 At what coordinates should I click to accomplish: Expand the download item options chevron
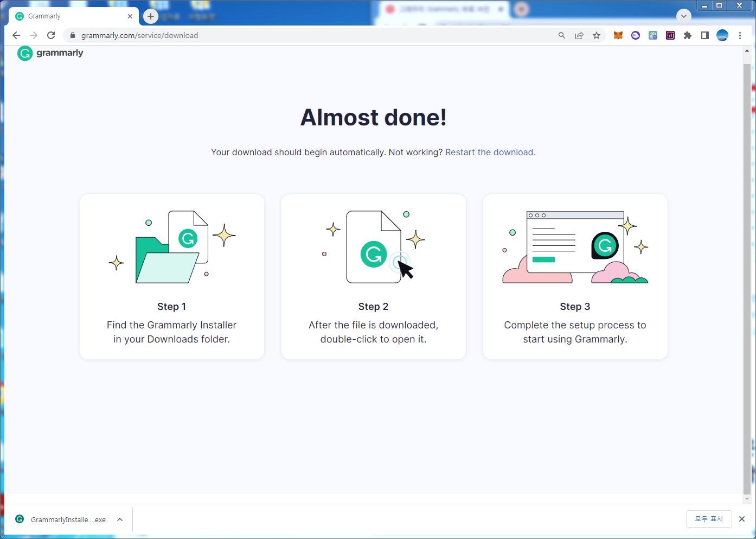pyautogui.click(x=120, y=519)
